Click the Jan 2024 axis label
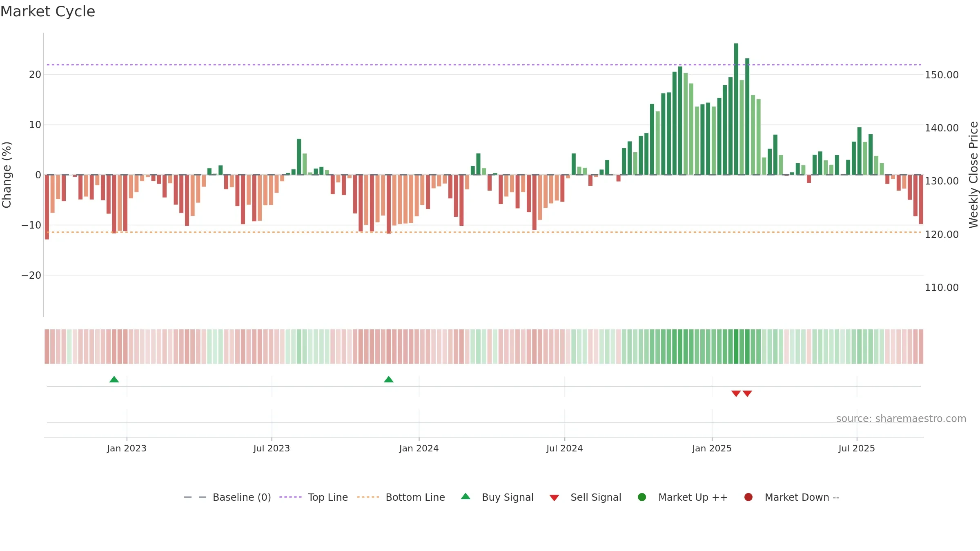 click(419, 448)
